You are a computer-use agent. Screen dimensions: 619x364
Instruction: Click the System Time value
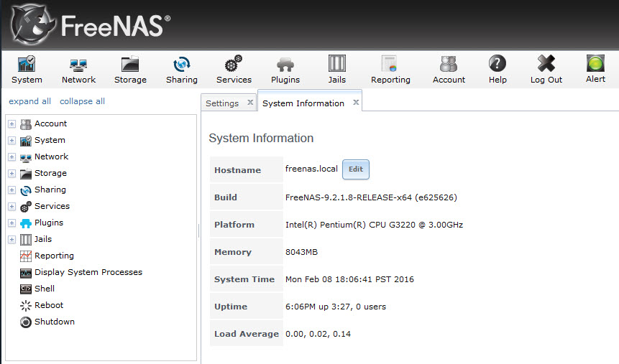[350, 279]
